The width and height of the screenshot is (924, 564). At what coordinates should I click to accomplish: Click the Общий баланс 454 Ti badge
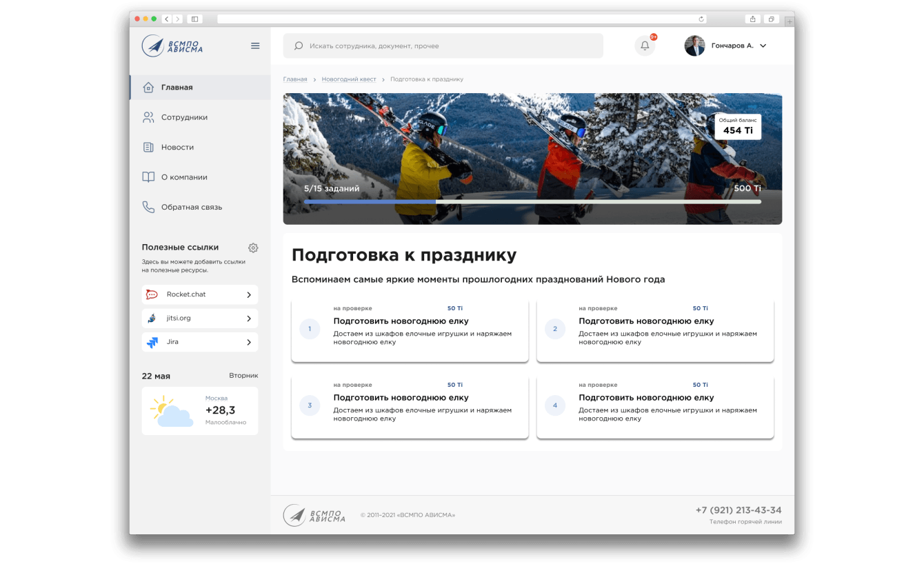[738, 127]
